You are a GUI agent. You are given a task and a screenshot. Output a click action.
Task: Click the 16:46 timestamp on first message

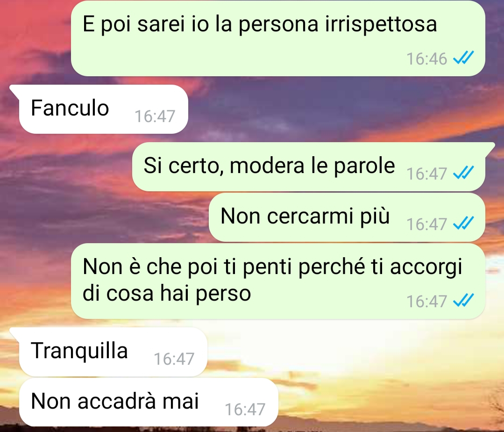[x=426, y=58]
